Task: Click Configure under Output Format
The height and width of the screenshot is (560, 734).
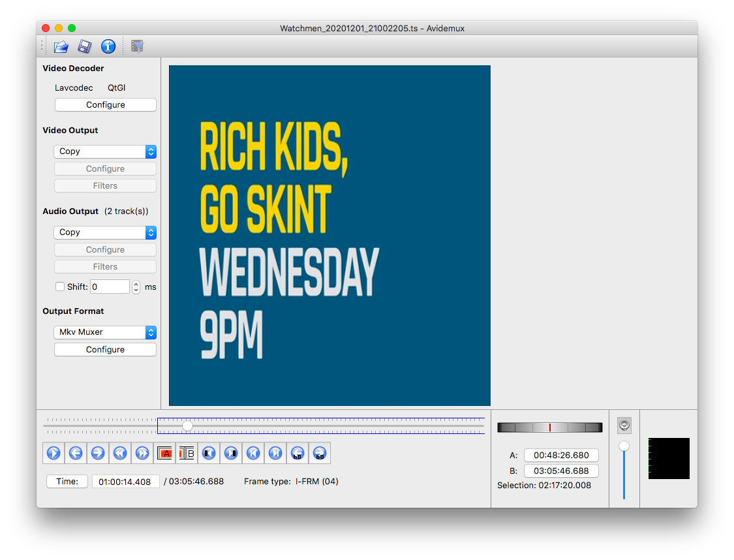Action: click(x=105, y=349)
